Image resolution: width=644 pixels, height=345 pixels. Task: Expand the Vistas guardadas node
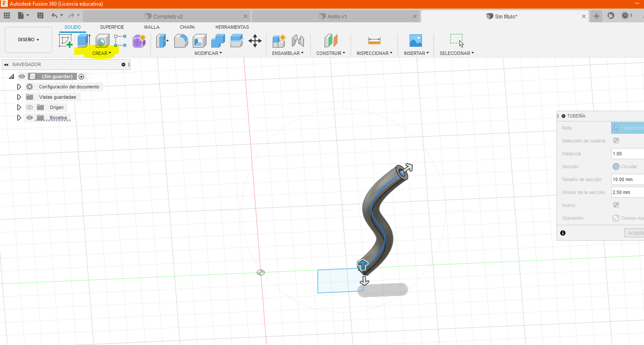click(19, 97)
